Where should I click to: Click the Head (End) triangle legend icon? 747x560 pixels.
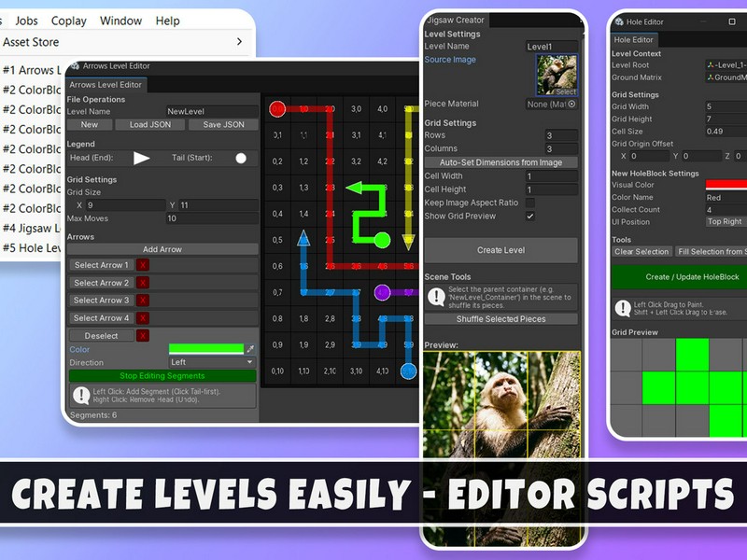point(141,158)
